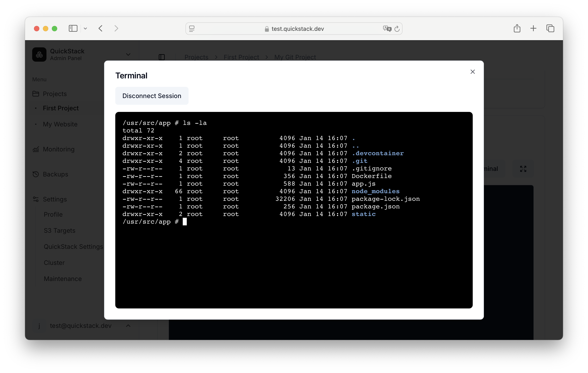Viewport: 588px width, 373px height.
Task: Click the QuickStack Admin Panel icon
Action: click(x=39, y=54)
